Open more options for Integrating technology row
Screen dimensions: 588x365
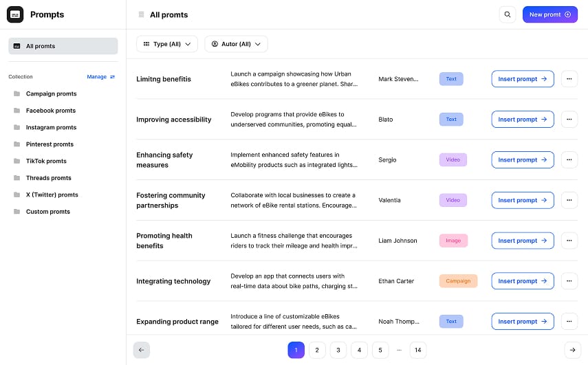[569, 281]
